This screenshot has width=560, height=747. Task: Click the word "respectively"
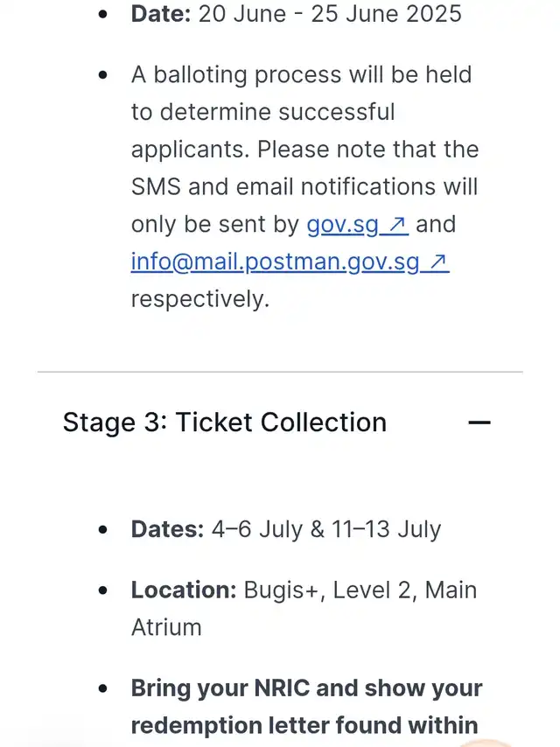pyautogui.click(x=200, y=299)
